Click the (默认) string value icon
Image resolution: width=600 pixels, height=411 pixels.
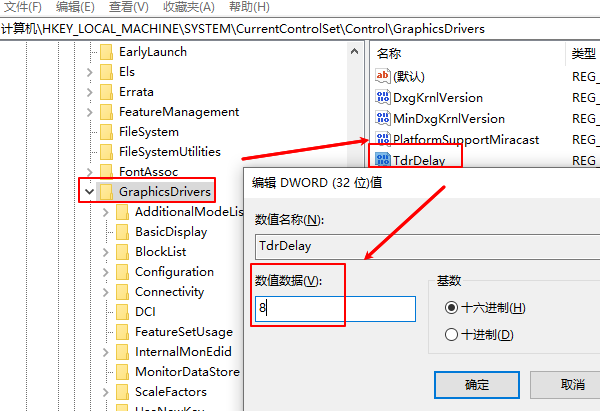point(383,76)
